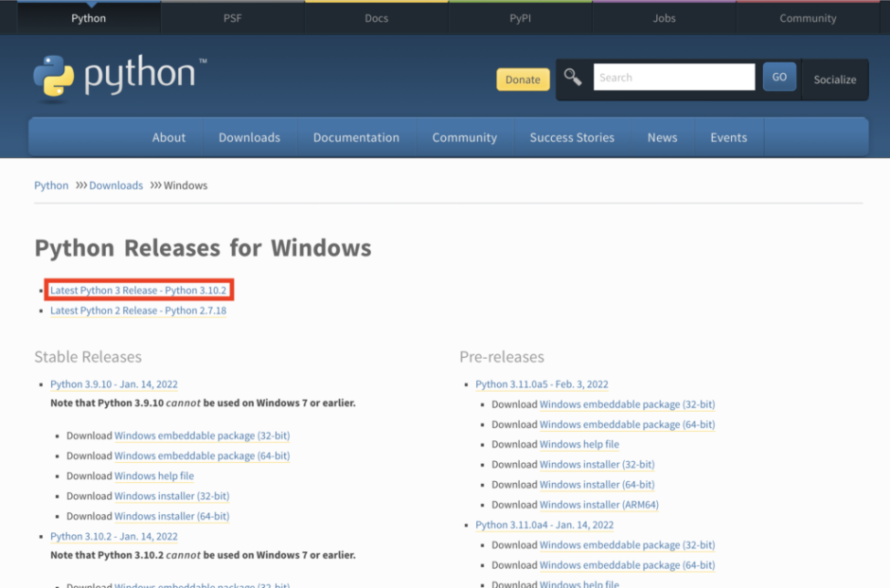Expand the About navigation menu
This screenshot has height=588, width=890.
pyautogui.click(x=169, y=136)
